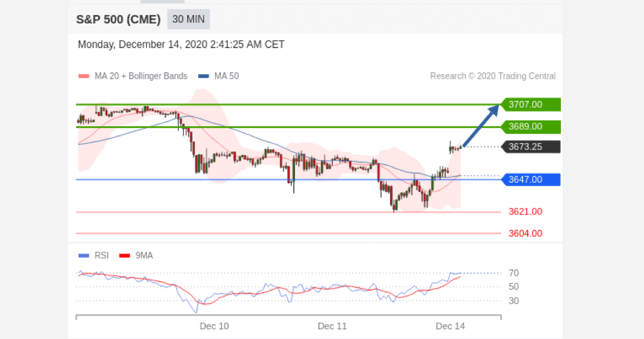Image resolution: width=644 pixels, height=339 pixels.
Task: Click Research © 2020 Trading Central text
Action: [x=493, y=76]
